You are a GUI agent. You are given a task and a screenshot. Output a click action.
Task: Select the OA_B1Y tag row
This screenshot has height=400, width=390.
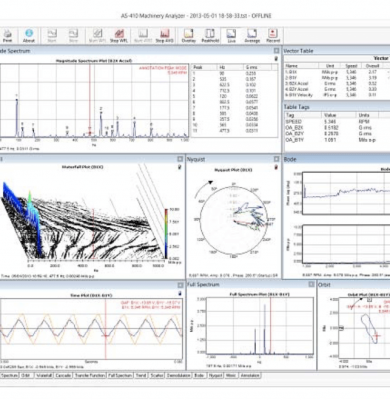[337, 140]
